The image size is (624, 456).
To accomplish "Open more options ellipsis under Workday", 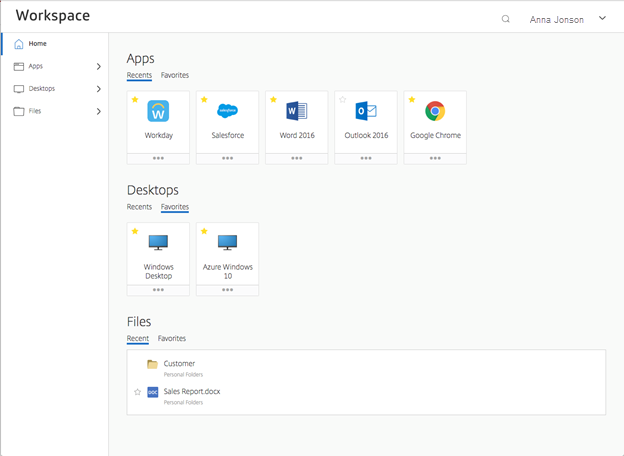I will click(x=158, y=158).
